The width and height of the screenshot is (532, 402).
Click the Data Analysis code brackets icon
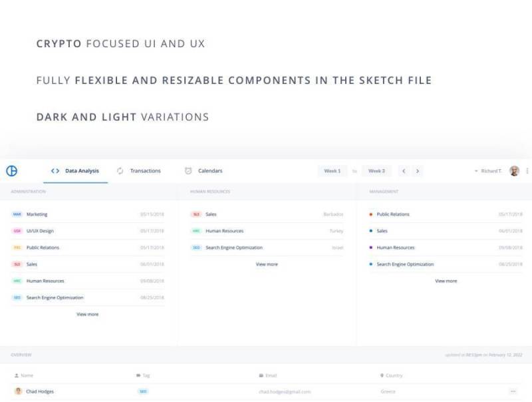[x=55, y=171]
